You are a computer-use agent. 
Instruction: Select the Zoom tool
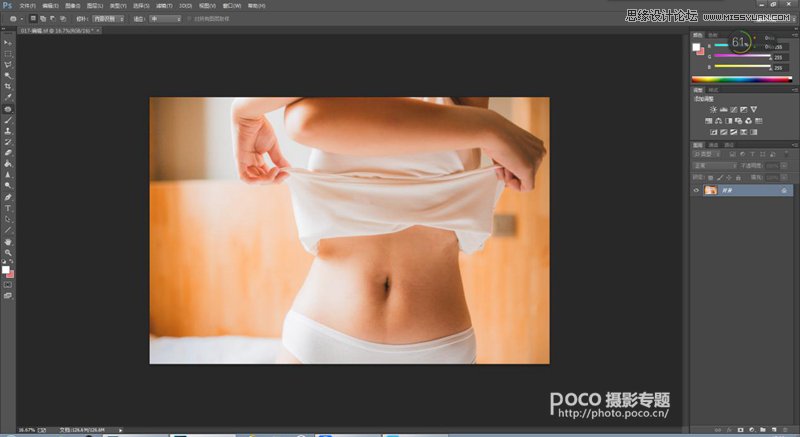tap(8, 252)
